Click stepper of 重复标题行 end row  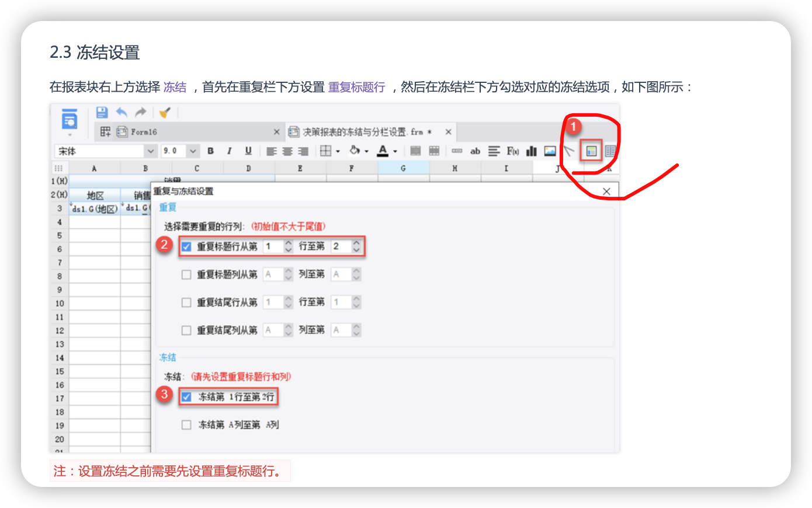point(356,246)
